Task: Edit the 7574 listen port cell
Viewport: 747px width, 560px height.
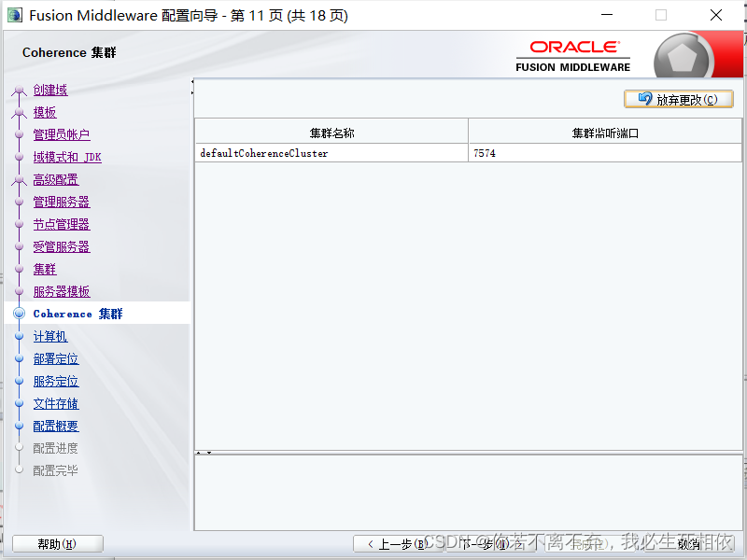Action: pos(605,153)
